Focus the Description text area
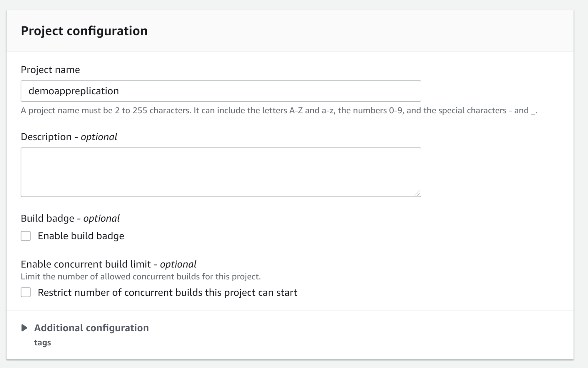 click(x=220, y=172)
